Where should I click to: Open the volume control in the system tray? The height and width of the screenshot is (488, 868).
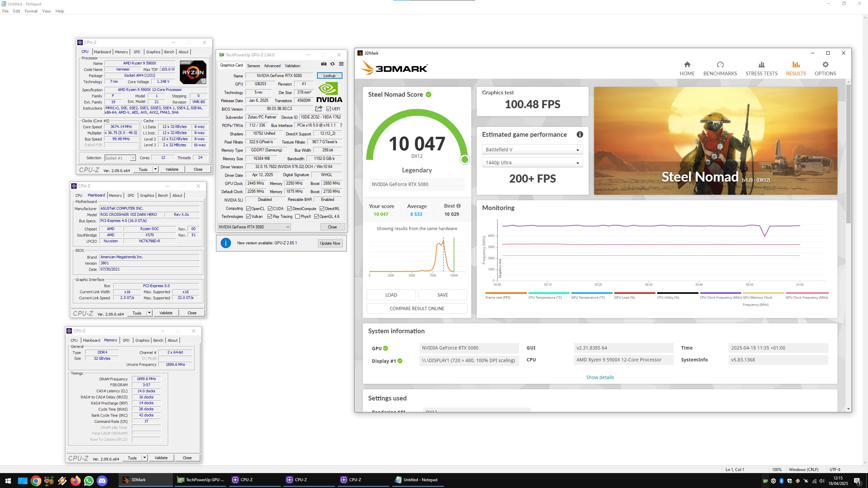pyautogui.click(x=822, y=481)
